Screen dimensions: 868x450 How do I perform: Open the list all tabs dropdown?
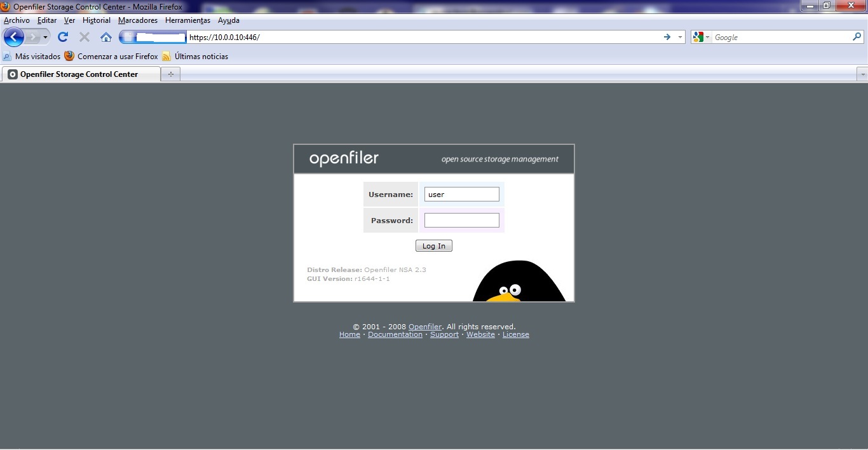(862, 74)
